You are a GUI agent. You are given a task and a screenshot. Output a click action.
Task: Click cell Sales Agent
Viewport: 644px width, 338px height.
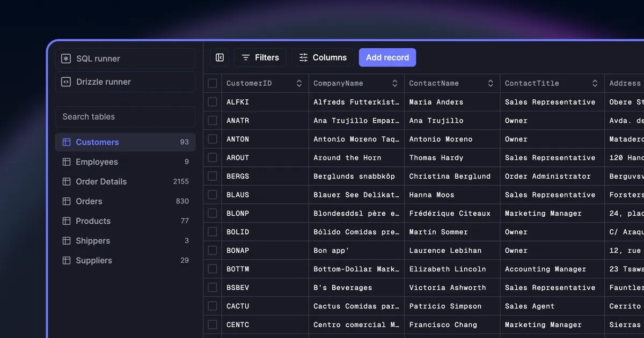(x=552, y=306)
